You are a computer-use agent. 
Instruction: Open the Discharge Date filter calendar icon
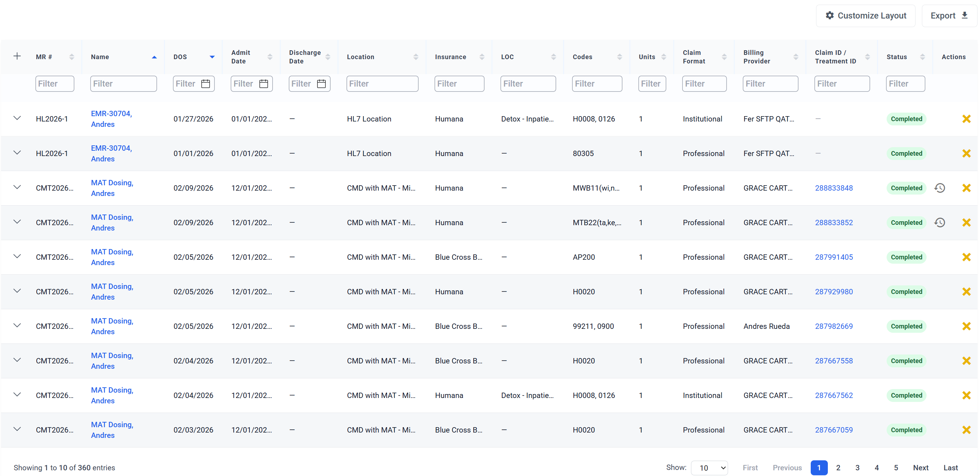click(x=321, y=84)
